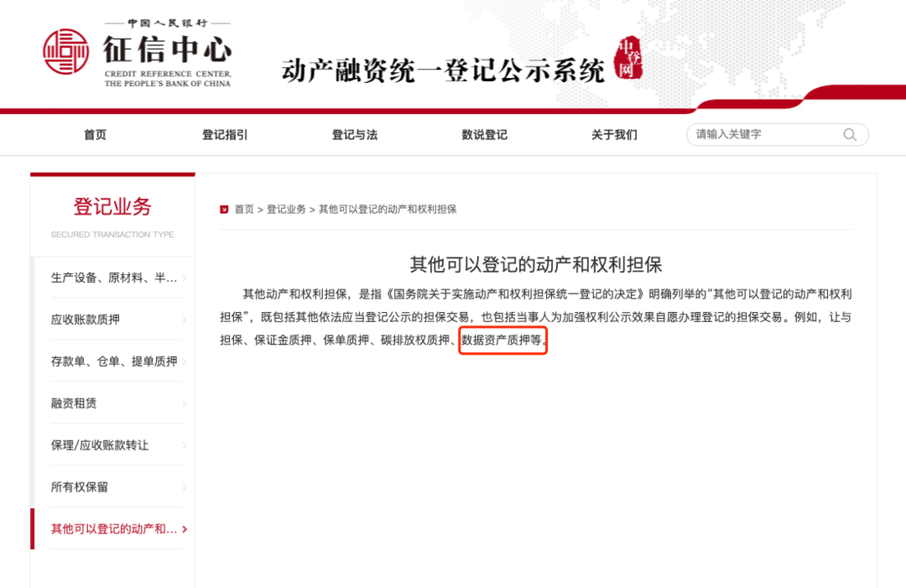Viewport: 906px width, 588px height.
Task: Open the 登记指引 navigation item
Action: (x=225, y=134)
